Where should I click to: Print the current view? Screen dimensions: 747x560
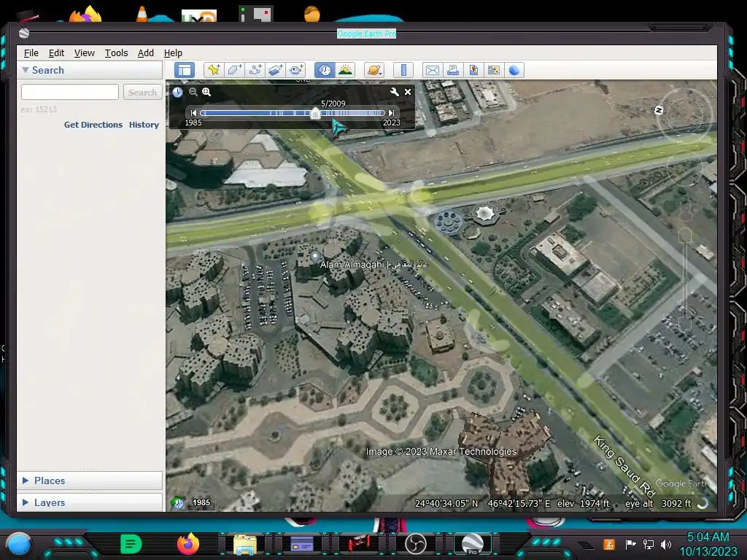point(452,70)
